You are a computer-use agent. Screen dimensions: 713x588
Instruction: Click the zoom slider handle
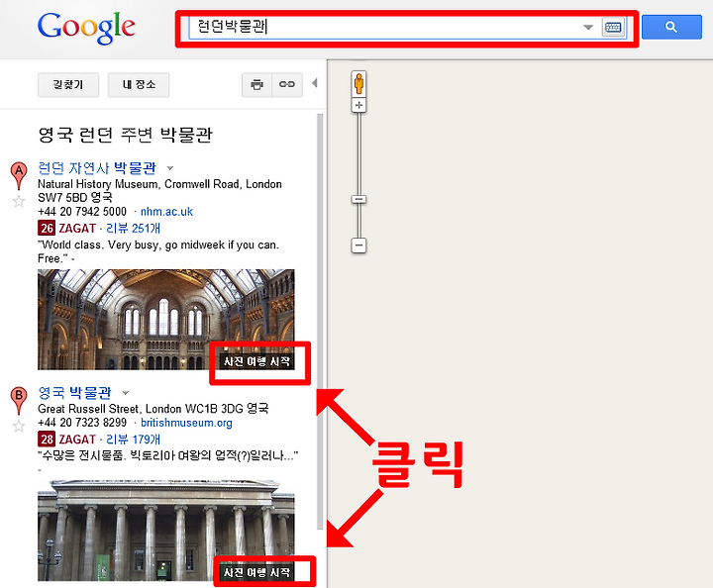(358, 200)
